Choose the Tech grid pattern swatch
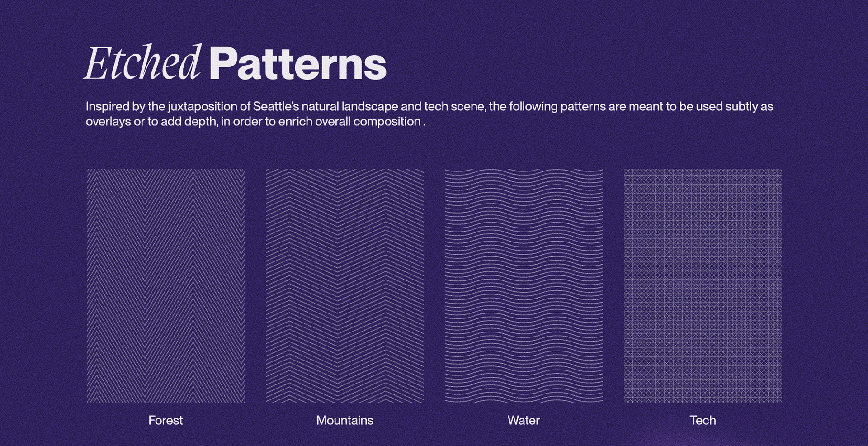The image size is (868, 446). (x=703, y=286)
